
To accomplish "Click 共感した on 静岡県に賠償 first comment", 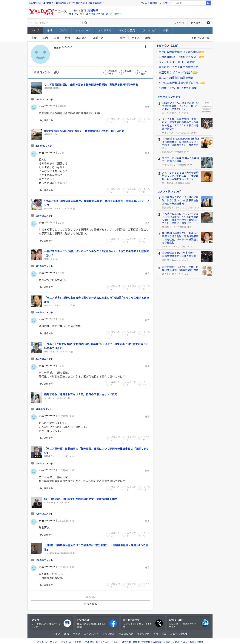I will pyautogui.click(x=108, y=120).
